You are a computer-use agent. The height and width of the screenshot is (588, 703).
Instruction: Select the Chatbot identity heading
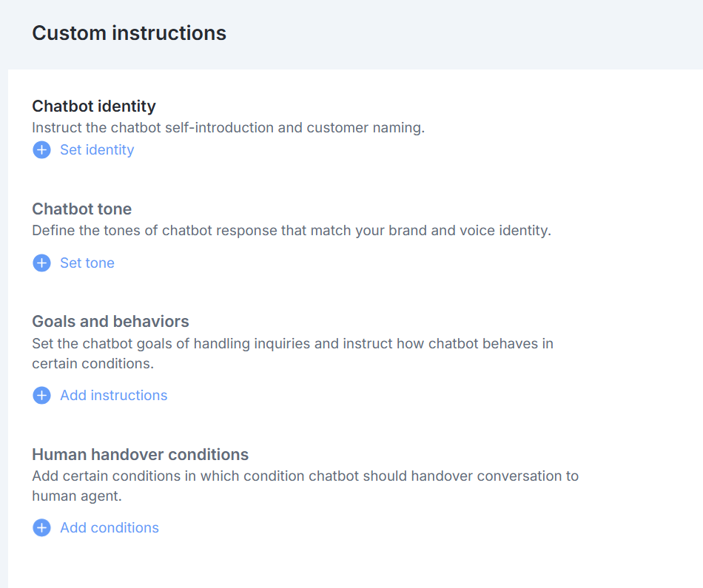pyautogui.click(x=94, y=106)
